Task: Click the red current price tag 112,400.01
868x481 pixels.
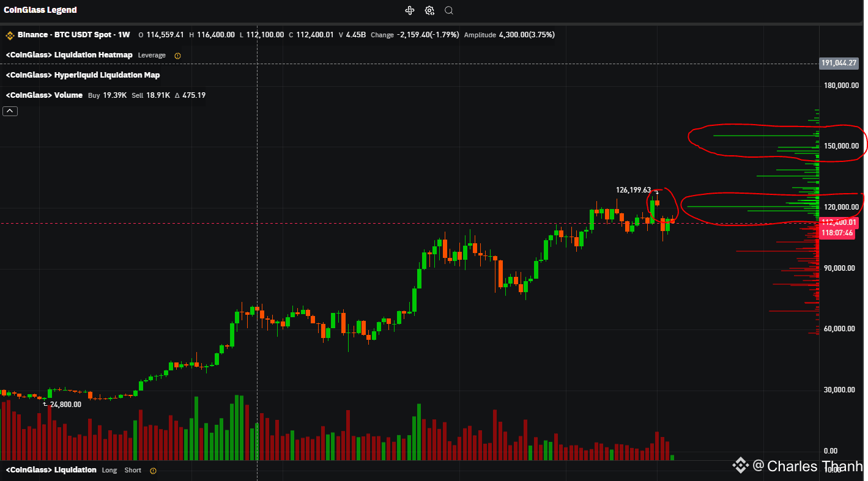Action: pos(839,222)
